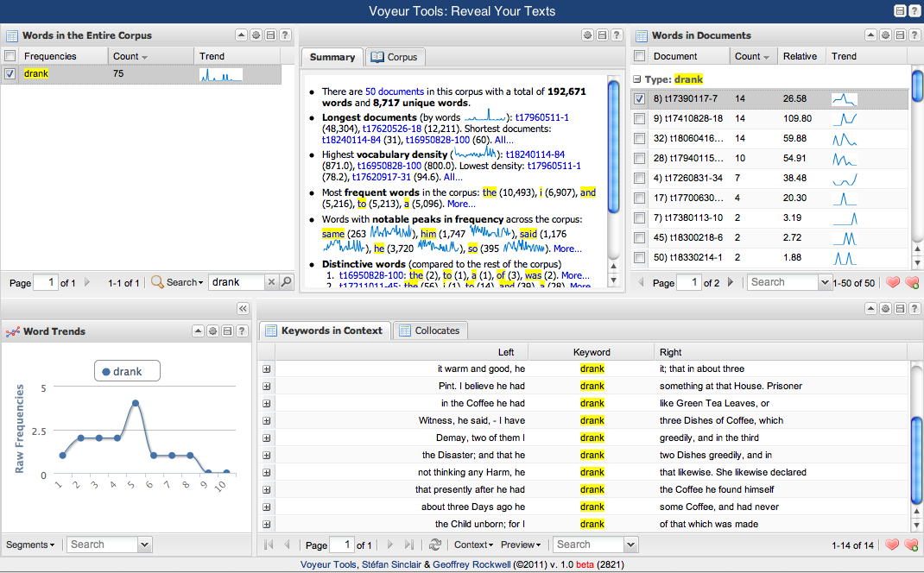Open help for Words in the Entire Corpus
This screenshot has height=573, width=924.
285,35
